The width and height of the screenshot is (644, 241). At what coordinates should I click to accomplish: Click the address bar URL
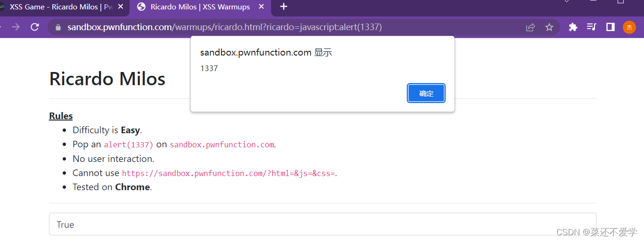point(225,27)
